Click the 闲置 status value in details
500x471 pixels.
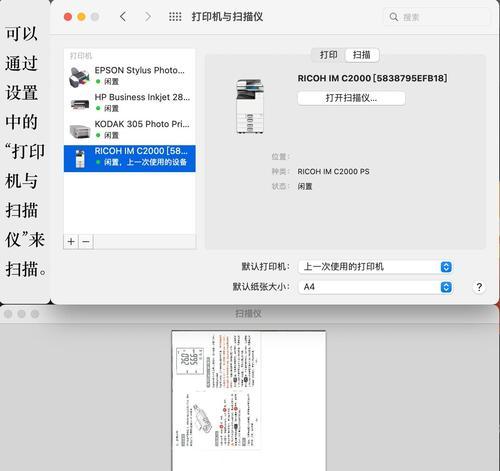[305, 186]
